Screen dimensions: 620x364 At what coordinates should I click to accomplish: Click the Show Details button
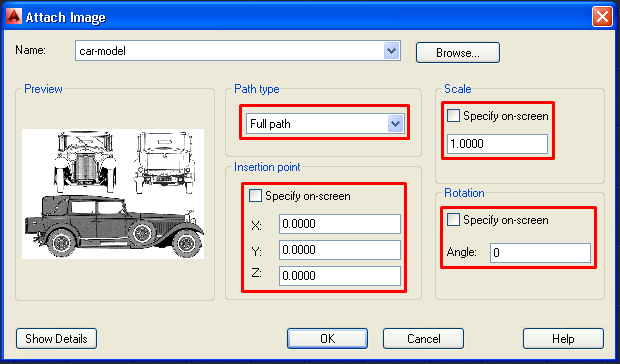(x=56, y=339)
